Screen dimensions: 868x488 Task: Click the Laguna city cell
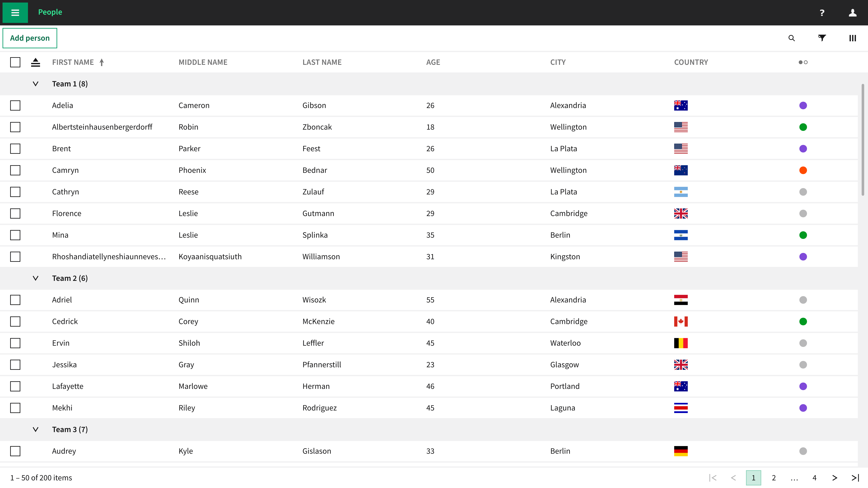tap(562, 408)
